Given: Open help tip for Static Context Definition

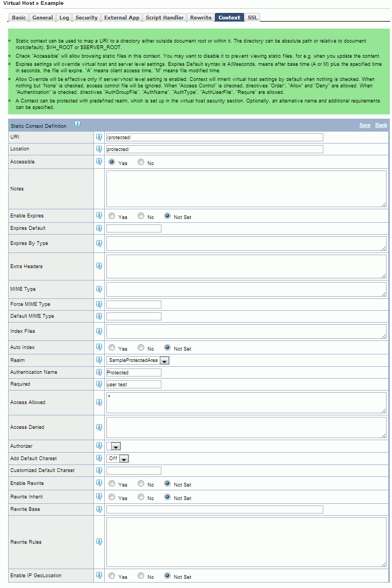Looking at the screenshot, I should (77, 124).
